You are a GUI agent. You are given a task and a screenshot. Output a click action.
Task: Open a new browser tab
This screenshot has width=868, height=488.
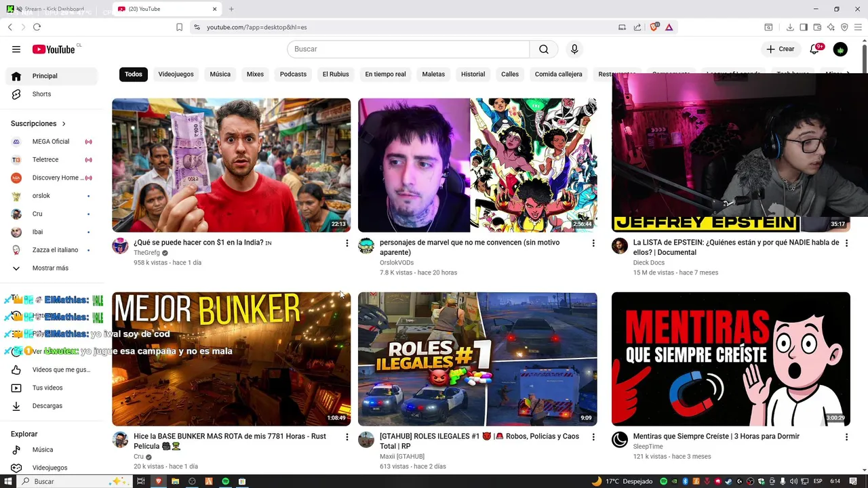231,9
